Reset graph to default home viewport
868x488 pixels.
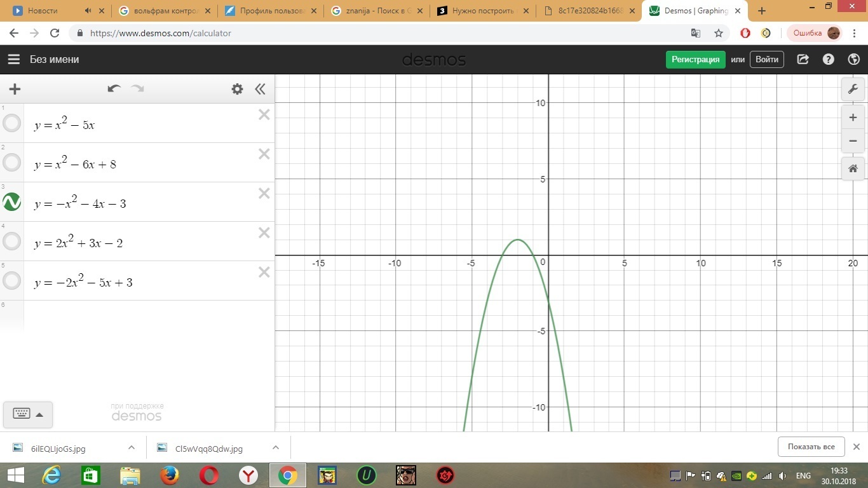[x=853, y=168]
